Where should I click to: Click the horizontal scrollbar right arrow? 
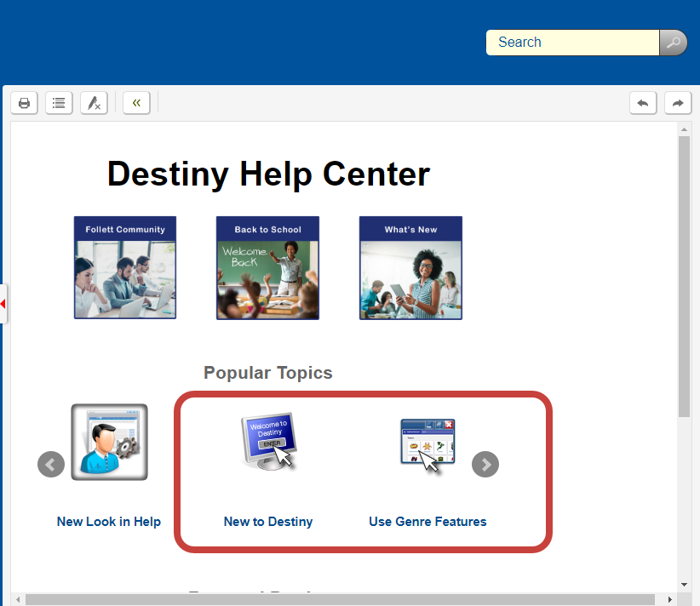[669, 599]
